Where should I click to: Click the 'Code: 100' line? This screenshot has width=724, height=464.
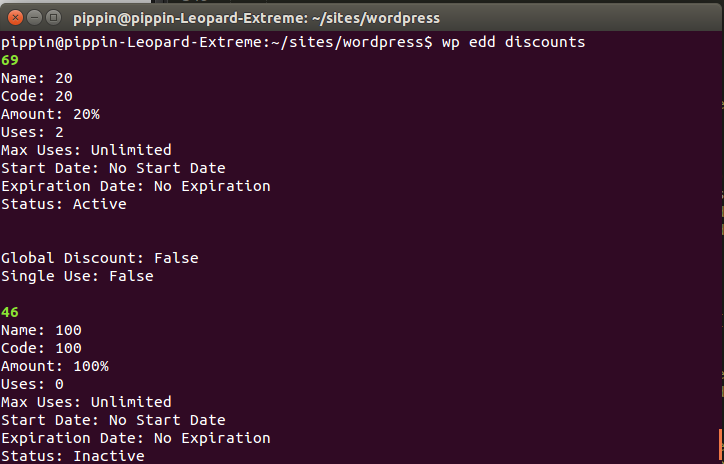click(41, 348)
